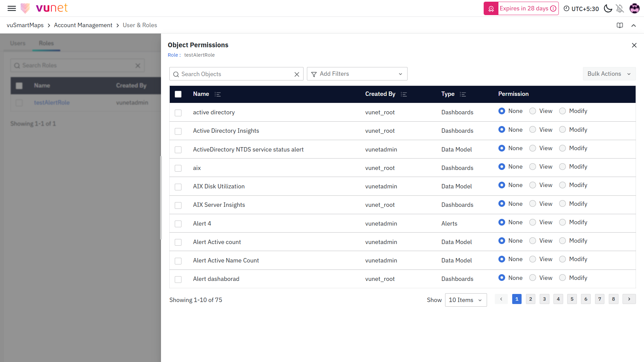Select View permission for Alert 4
Screen dimensions: 644x362
[x=533, y=222]
